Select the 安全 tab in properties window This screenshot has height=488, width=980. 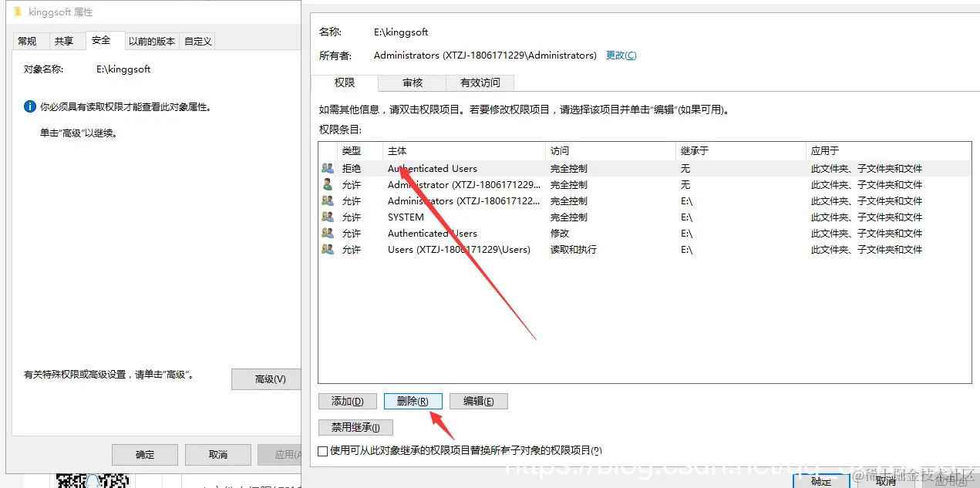click(x=101, y=40)
